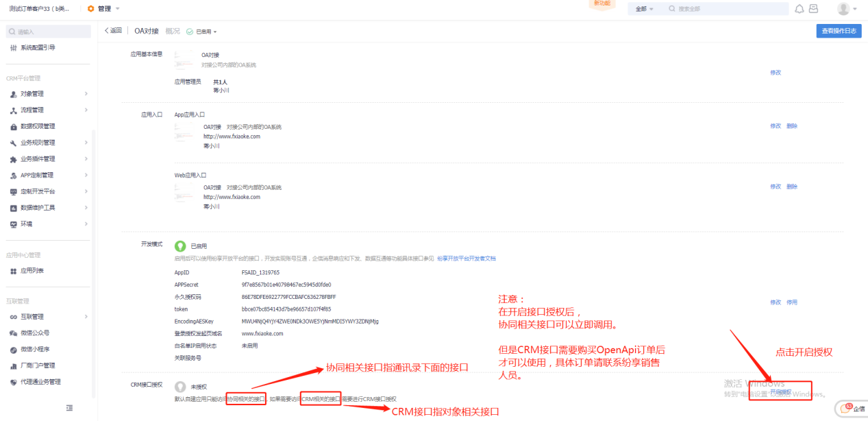
Task: Click the notification bell icon
Action: tap(799, 9)
